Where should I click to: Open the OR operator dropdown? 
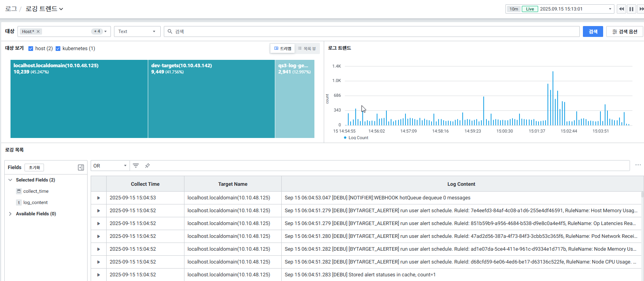(110, 166)
